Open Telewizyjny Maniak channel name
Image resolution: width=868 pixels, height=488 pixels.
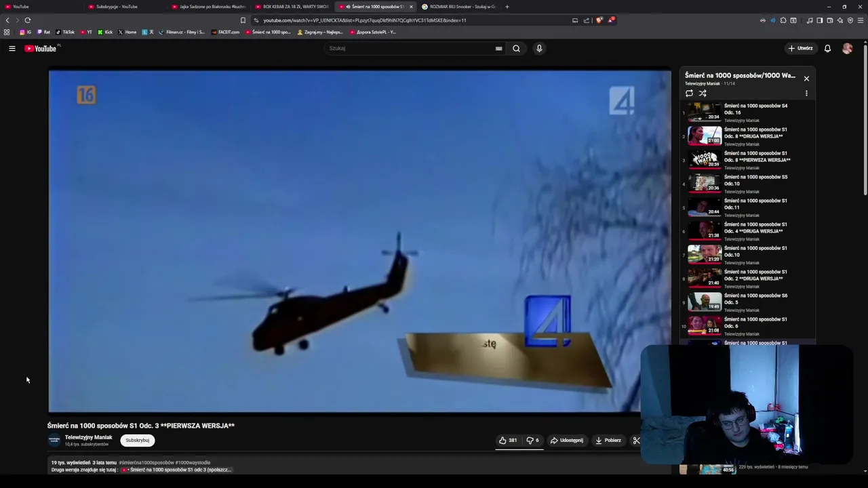pyautogui.click(x=88, y=437)
